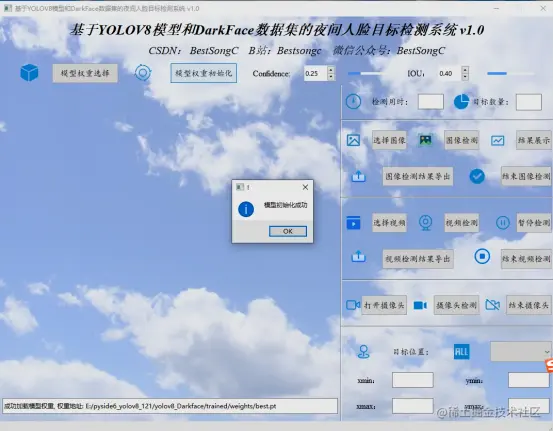
Task: Click the upload icon beside 视频检测结果导出
Action: 359,256
